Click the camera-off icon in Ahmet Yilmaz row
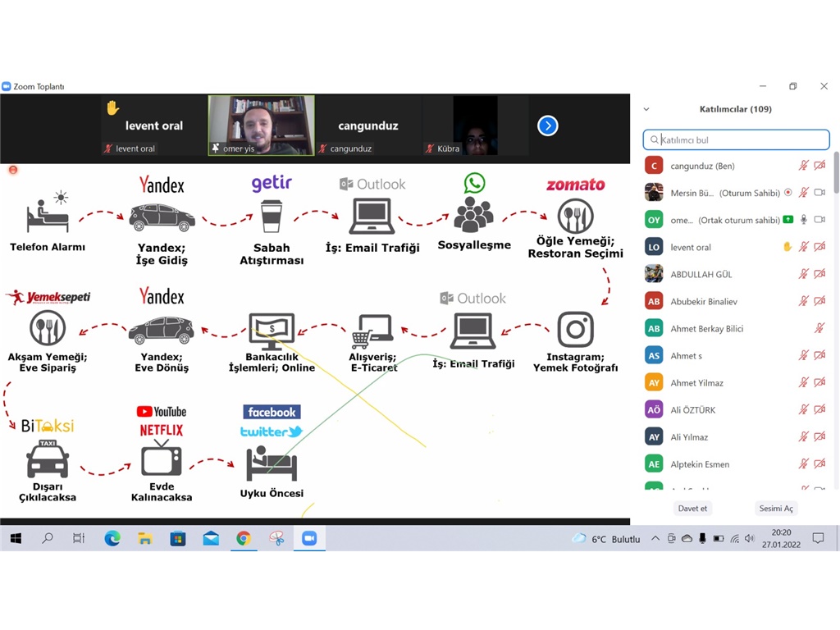 click(819, 382)
